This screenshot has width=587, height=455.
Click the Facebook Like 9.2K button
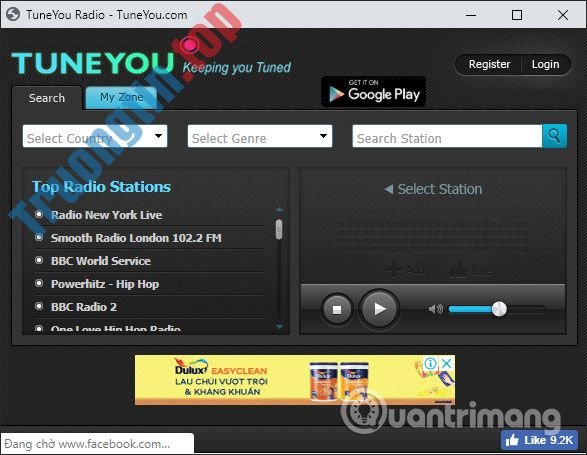coord(539,440)
